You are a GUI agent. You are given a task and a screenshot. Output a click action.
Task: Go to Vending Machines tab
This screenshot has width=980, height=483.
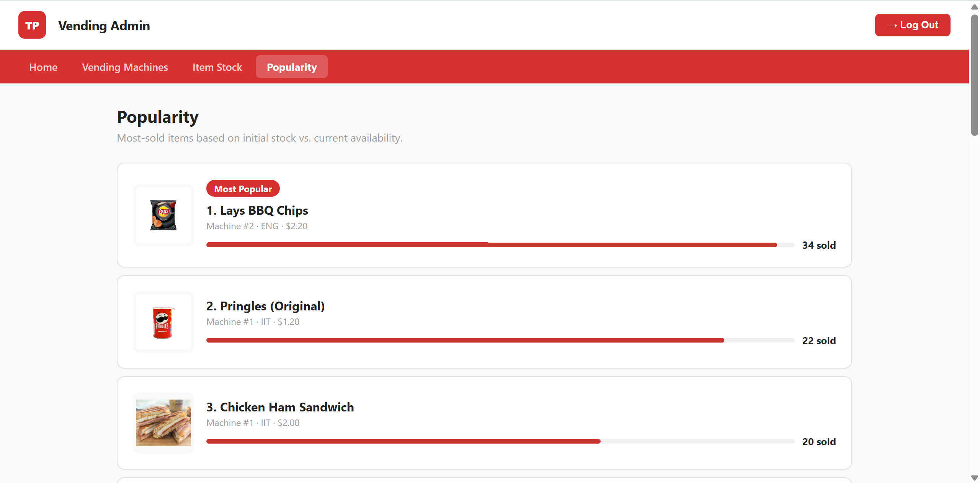(125, 67)
